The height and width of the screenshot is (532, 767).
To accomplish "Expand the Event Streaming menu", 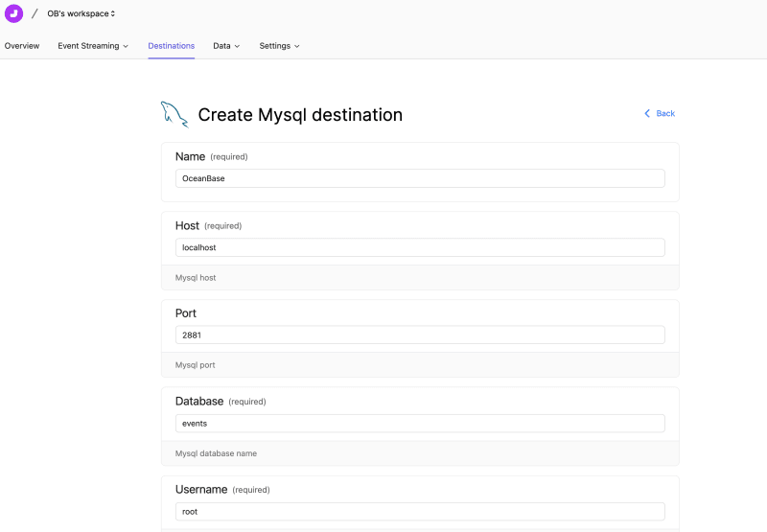I will (x=93, y=46).
